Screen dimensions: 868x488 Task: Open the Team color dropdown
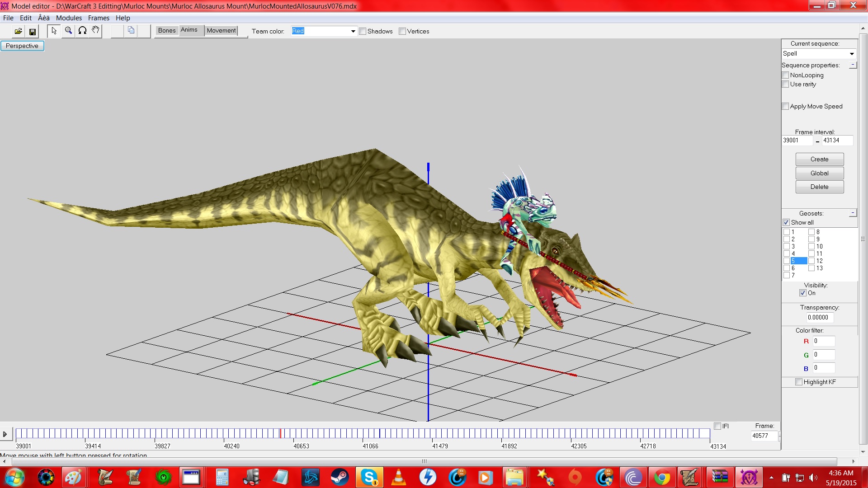(x=353, y=31)
